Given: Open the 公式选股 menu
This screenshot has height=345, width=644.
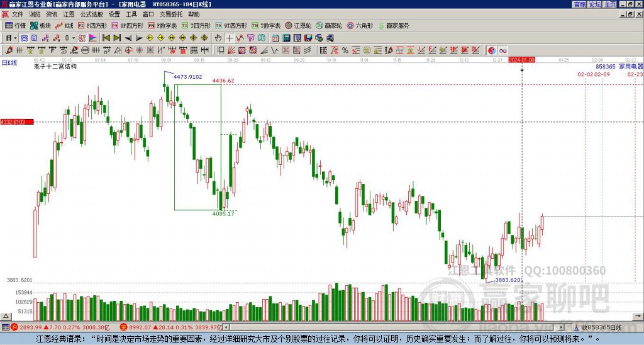Looking at the screenshot, I should 92,14.
